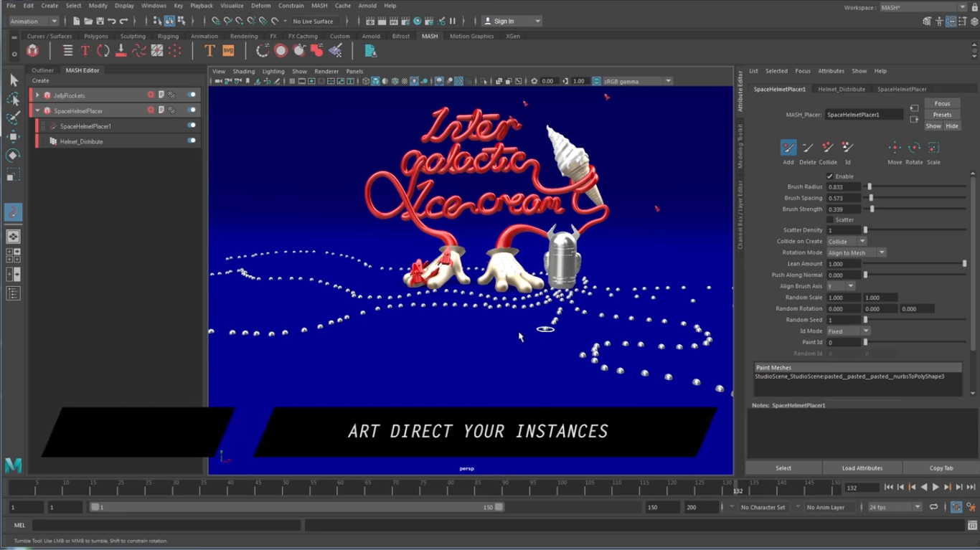980x550 pixels.
Task: Open the Deform menu
Action: click(x=260, y=6)
